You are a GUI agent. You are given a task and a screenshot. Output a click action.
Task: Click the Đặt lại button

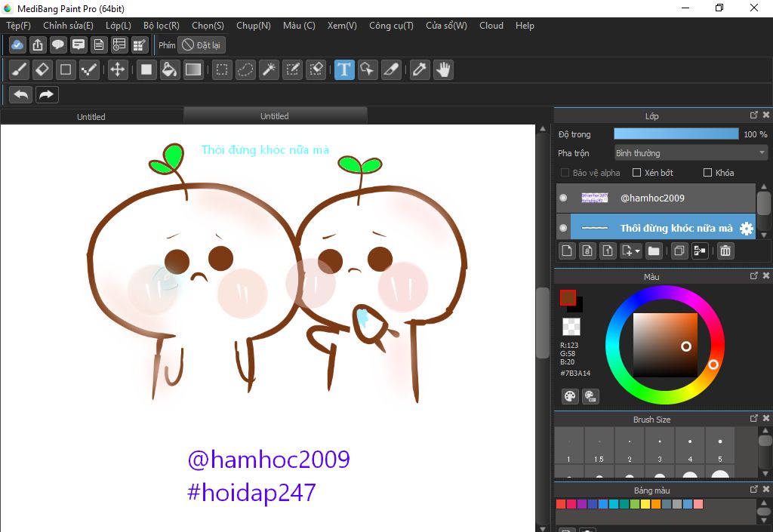pyautogui.click(x=201, y=45)
